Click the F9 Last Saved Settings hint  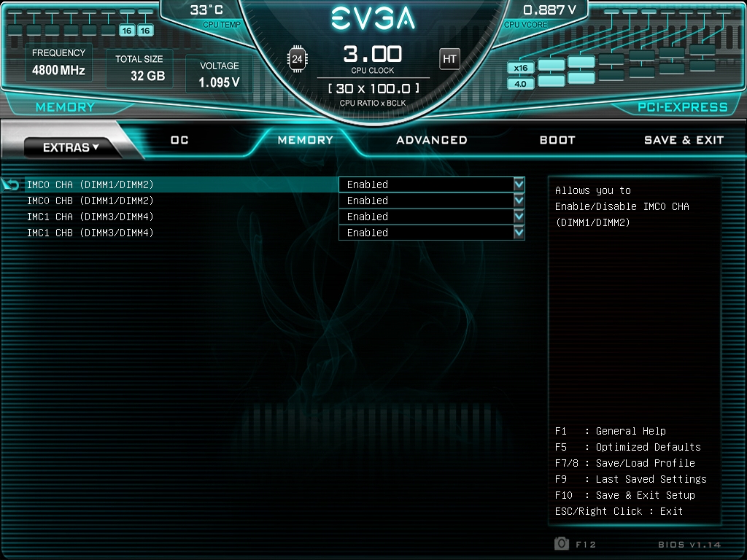tap(631, 479)
